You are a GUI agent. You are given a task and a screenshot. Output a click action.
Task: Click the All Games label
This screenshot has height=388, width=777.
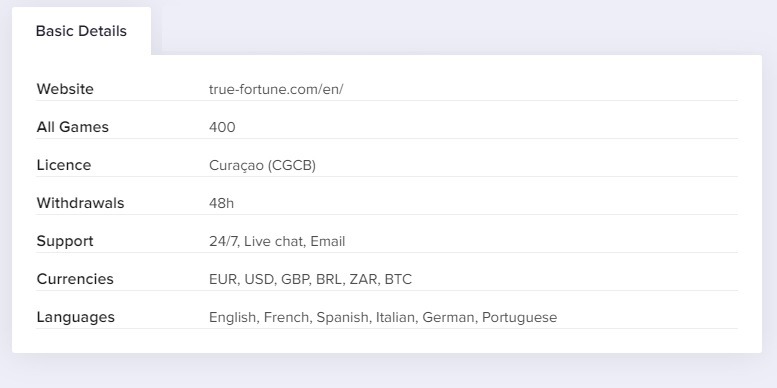coord(72,127)
